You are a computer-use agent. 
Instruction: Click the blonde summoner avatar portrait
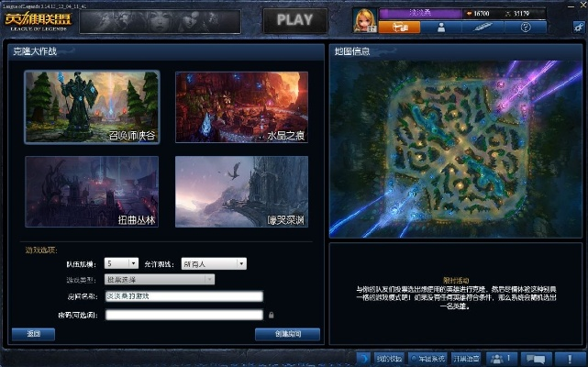pyautogui.click(x=364, y=20)
